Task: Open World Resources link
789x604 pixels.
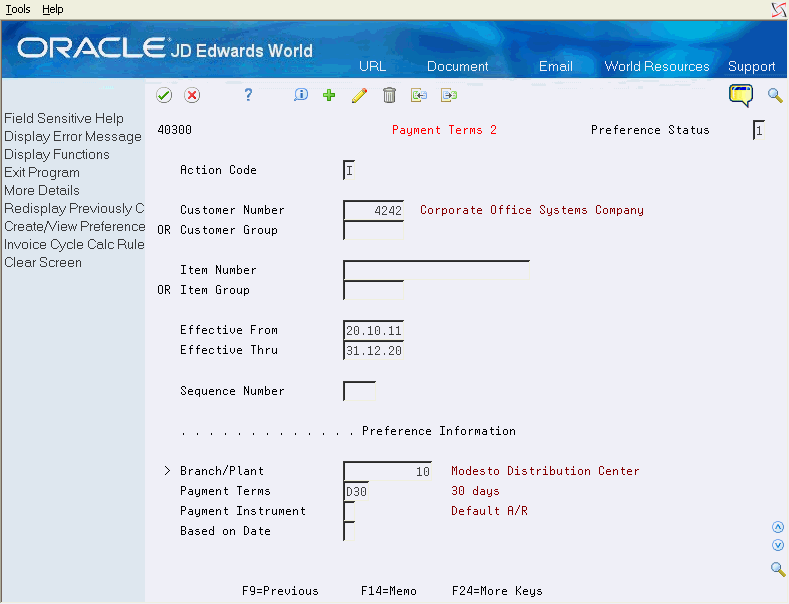Action: [x=657, y=66]
